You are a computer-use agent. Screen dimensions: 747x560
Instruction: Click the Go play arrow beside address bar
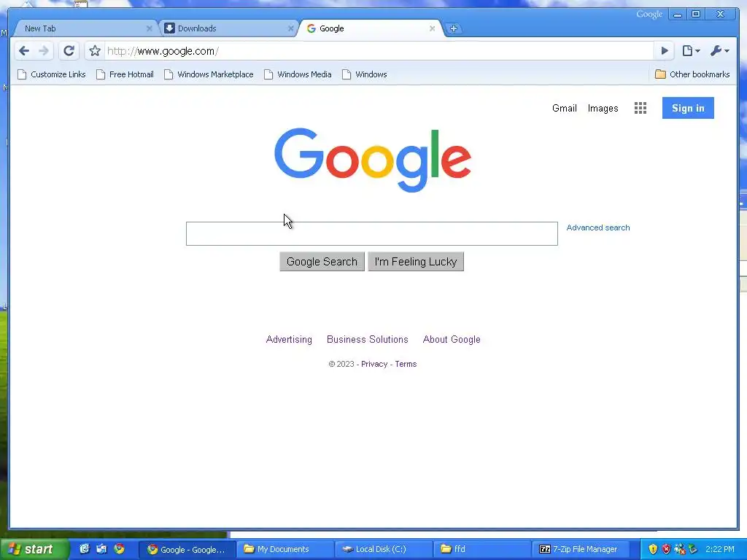(x=664, y=51)
